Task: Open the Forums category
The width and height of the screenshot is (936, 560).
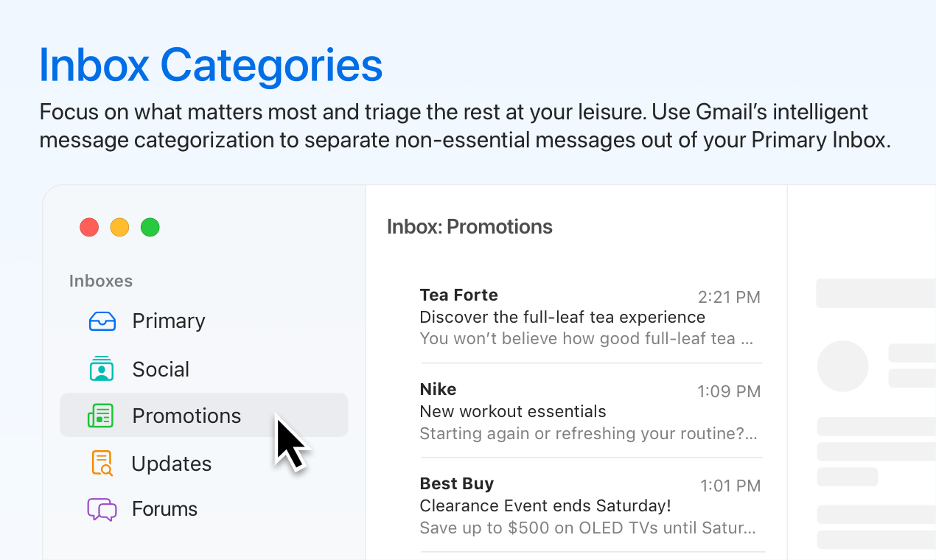Action: point(165,509)
